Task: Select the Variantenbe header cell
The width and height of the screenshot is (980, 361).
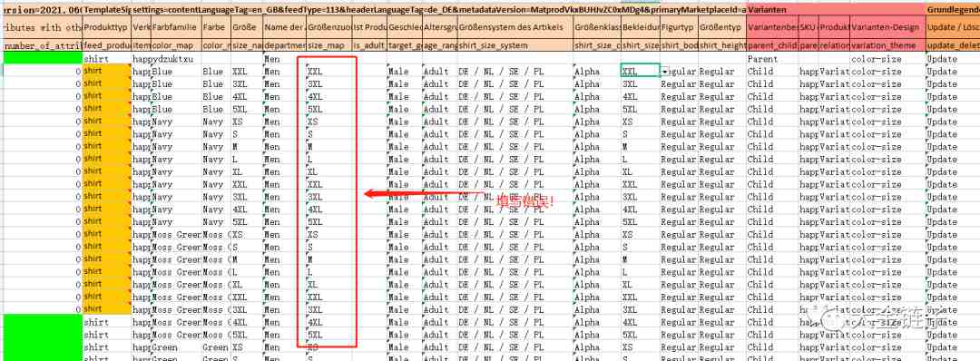Action: [x=772, y=27]
